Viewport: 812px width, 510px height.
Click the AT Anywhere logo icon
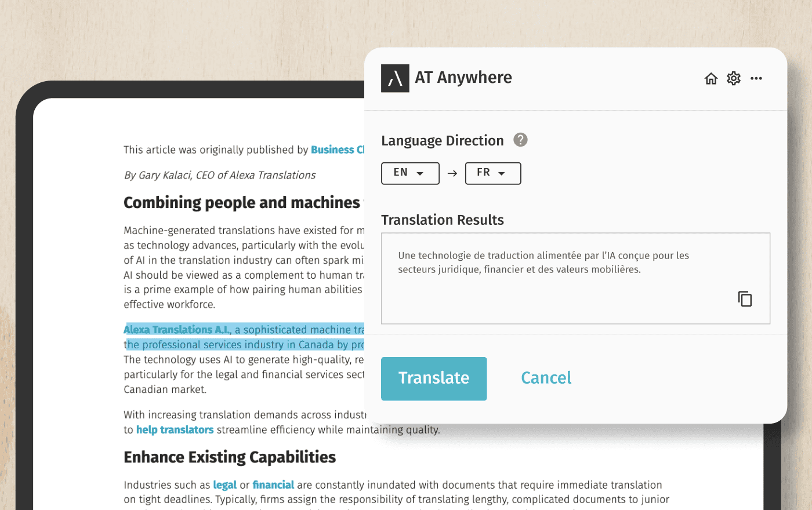click(395, 78)
